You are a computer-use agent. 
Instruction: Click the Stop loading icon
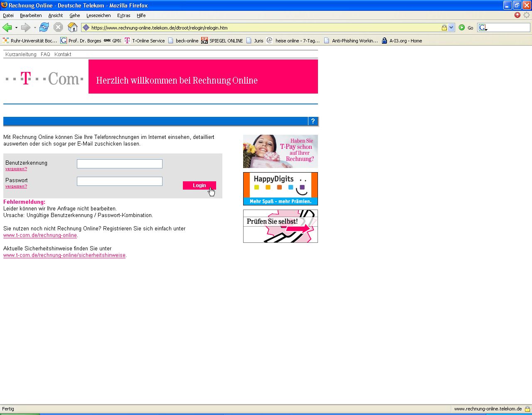click(x=58, y=27)
